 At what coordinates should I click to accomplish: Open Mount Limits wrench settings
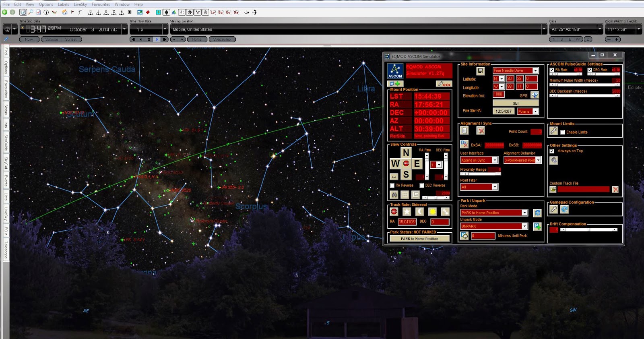(554, 131)
